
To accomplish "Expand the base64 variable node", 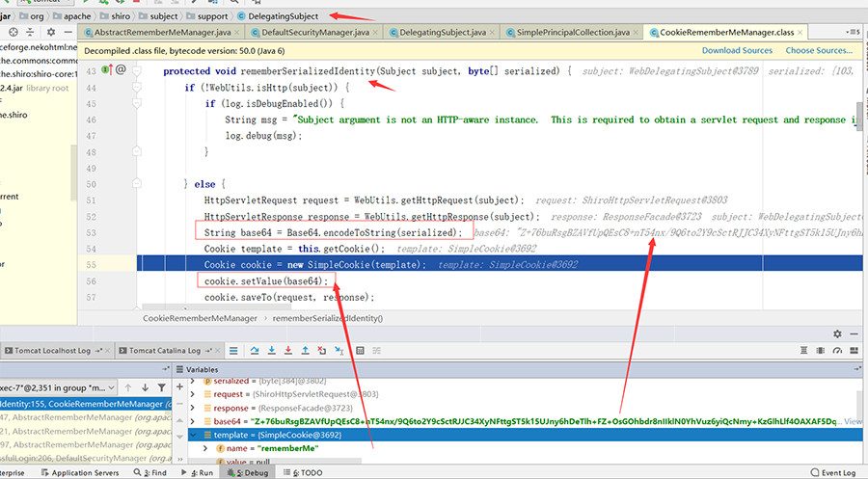I will (194, 422).
